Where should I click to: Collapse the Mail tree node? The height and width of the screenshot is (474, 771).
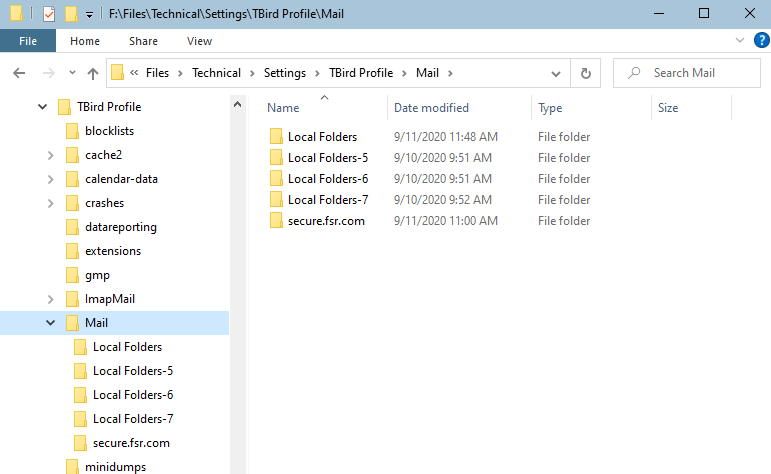51,323
